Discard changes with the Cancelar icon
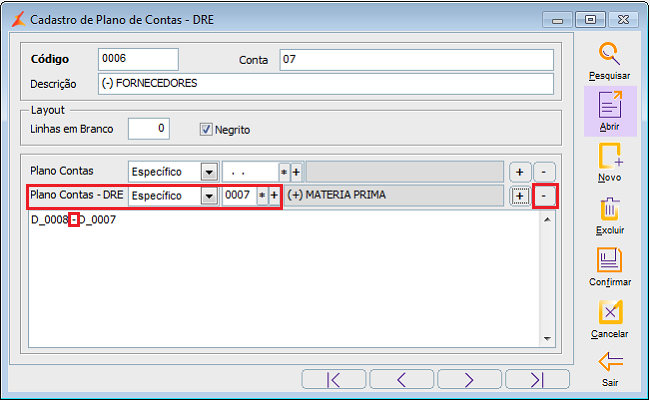 [x=610, y=312]
